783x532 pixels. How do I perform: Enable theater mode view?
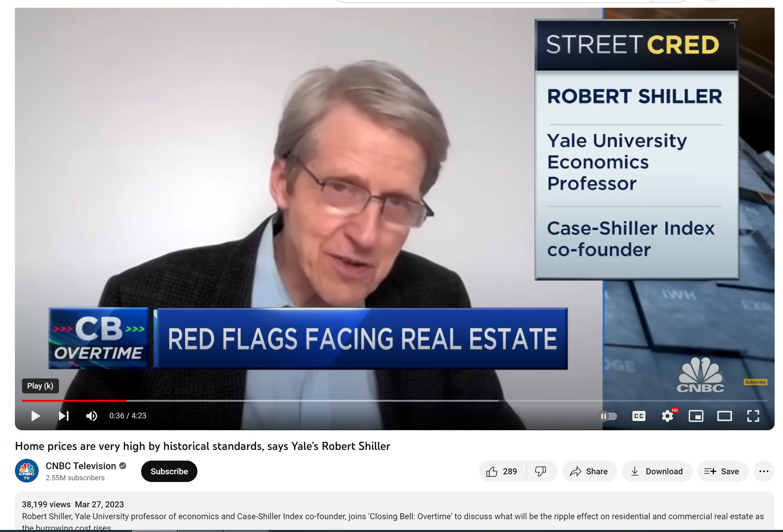click(724, 416)
